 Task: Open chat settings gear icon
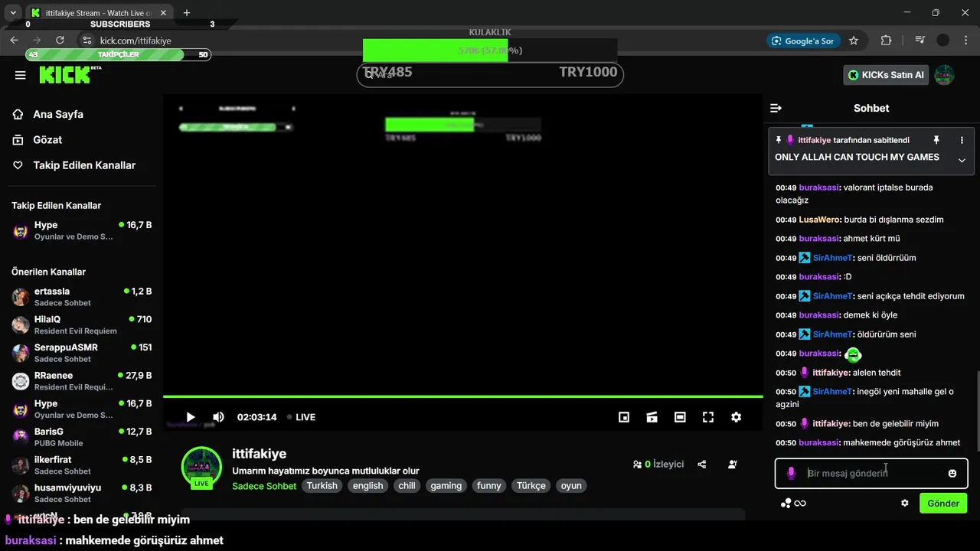coord(904,503)
